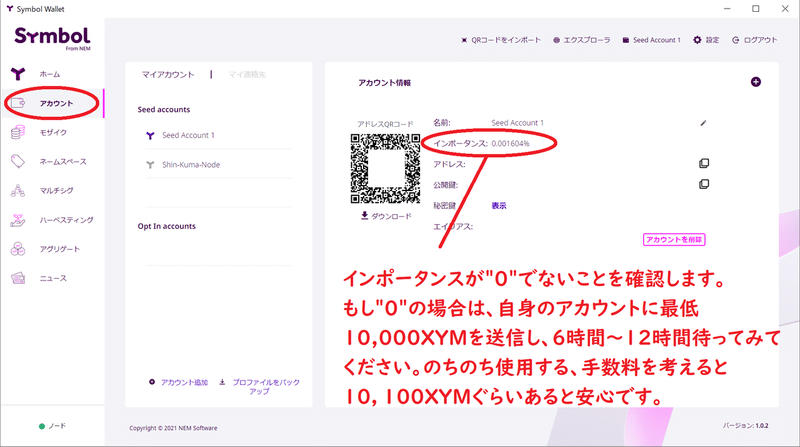Copy the 公開鍵 with copy icon
Screen dimensions: 800x447
pyautogui.click(x=704, y=184)
